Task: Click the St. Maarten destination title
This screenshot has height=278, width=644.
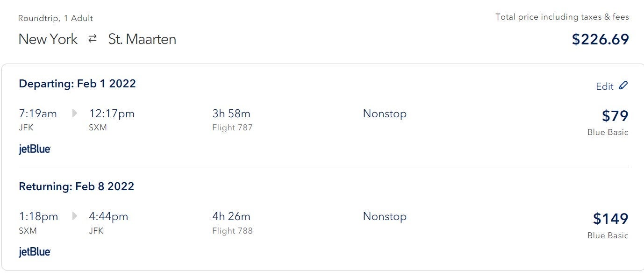Action: click(x=142, y=39)
